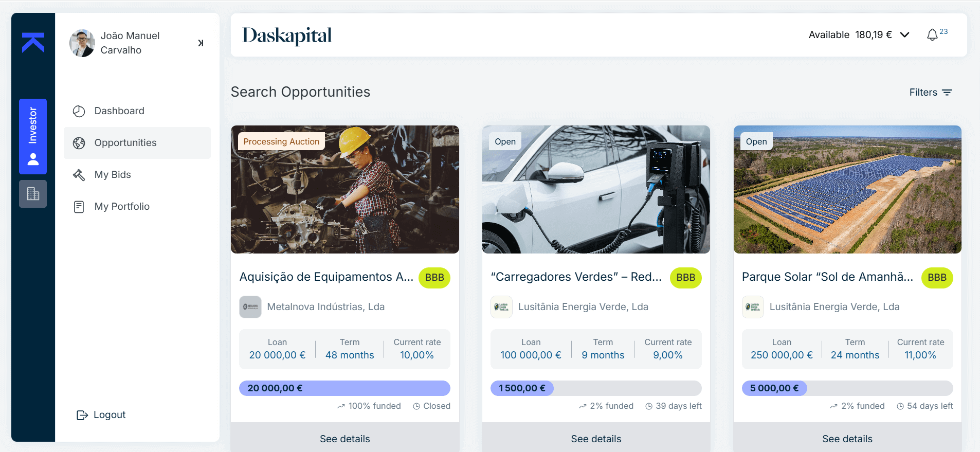
Task: See details for Aquisição de Equipamentos
Action: (x=344, y=439)
